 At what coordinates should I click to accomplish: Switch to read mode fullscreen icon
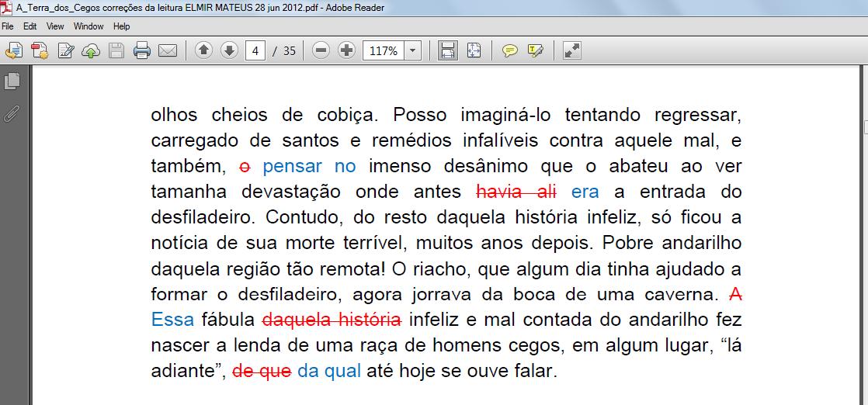572,51
